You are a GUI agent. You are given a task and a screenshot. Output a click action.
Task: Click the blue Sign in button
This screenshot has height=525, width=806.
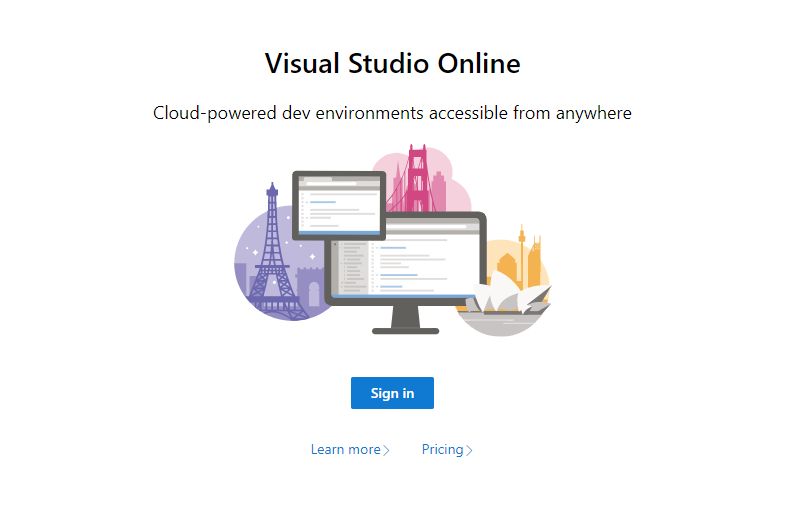(392, 393)
